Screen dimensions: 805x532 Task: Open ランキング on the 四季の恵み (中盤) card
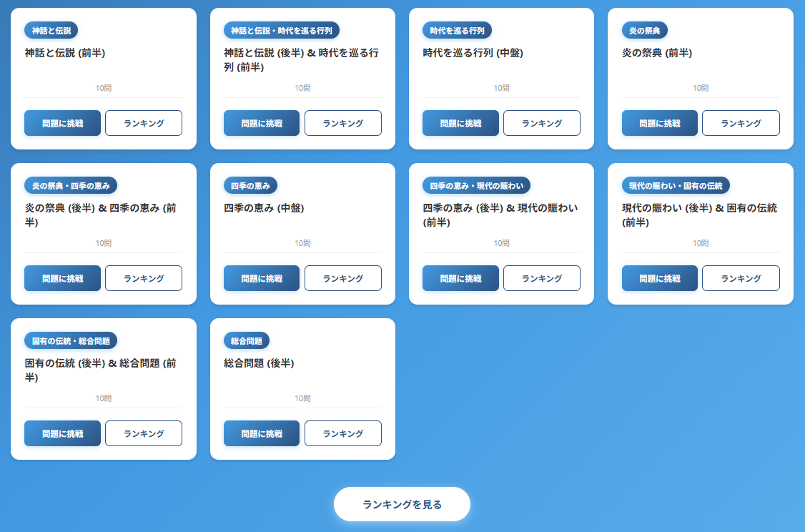(x=343, y=278)
